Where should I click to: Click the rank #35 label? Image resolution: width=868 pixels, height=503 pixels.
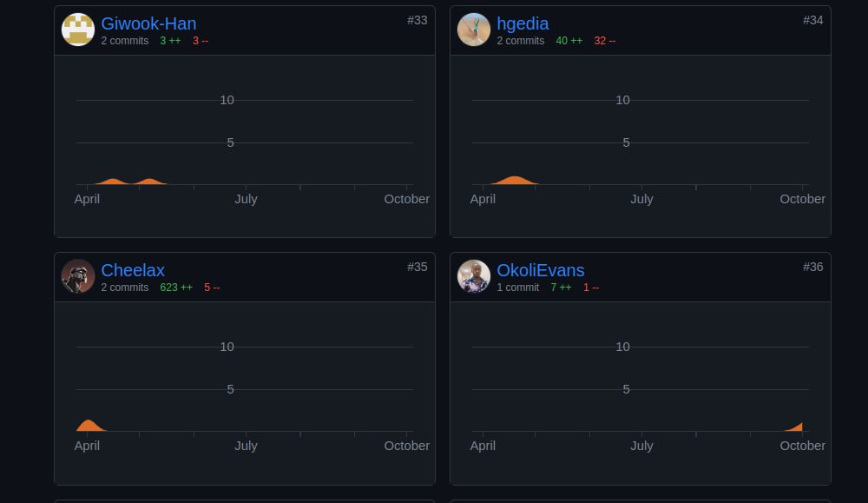417,267
